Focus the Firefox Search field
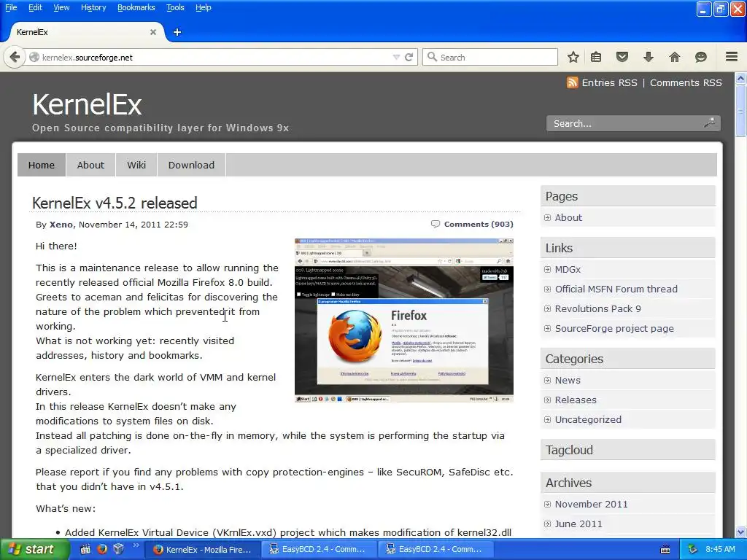Screen dimensions: 747x560 [x=489, y=57]
